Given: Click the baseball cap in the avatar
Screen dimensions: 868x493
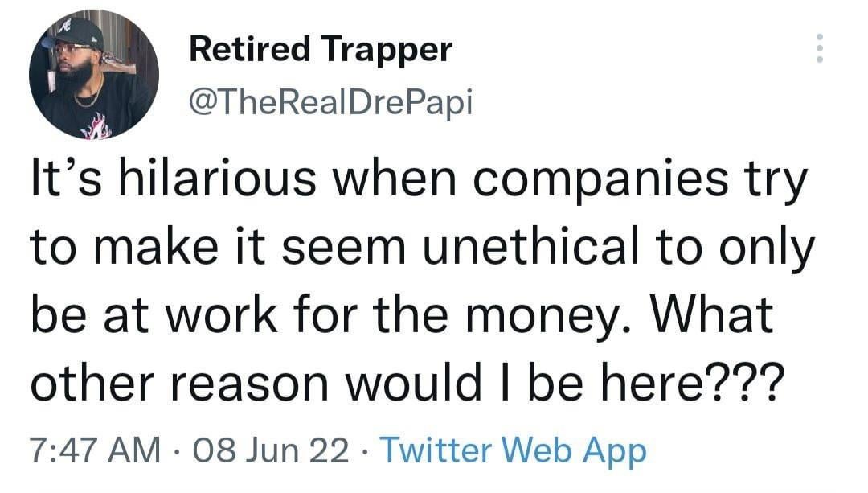Looking at the screenshot, I should click(75, 35).
